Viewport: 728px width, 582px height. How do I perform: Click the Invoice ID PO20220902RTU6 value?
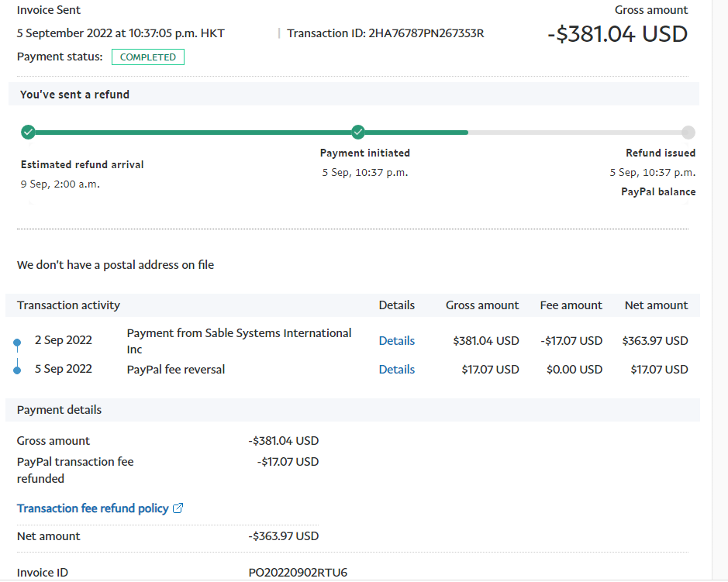coord(298,573)
